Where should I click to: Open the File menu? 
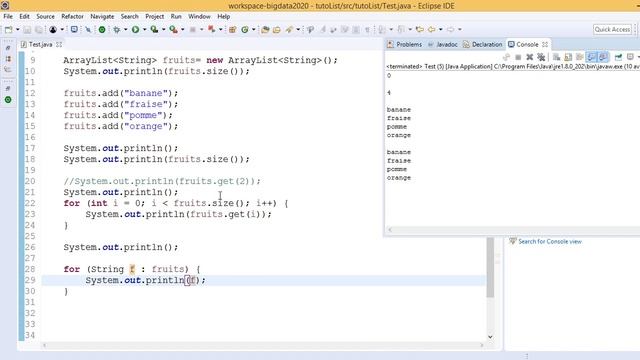click(x=8, y=16)
